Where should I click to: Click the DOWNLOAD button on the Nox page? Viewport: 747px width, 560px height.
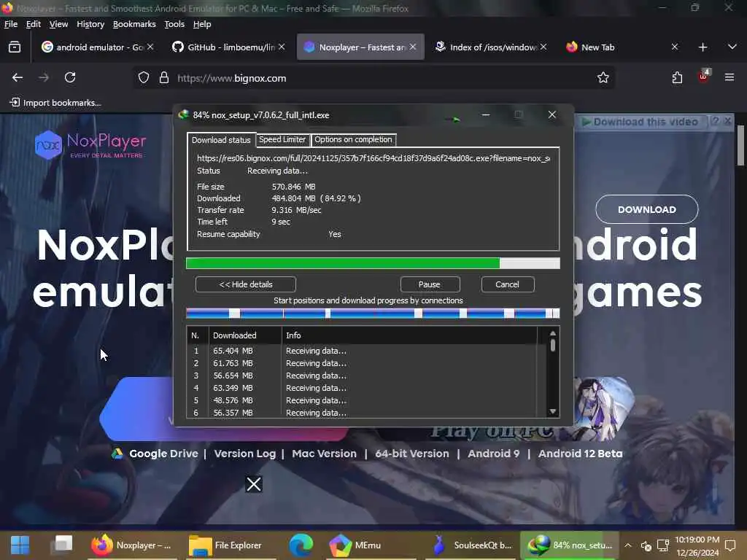[647, 209]
